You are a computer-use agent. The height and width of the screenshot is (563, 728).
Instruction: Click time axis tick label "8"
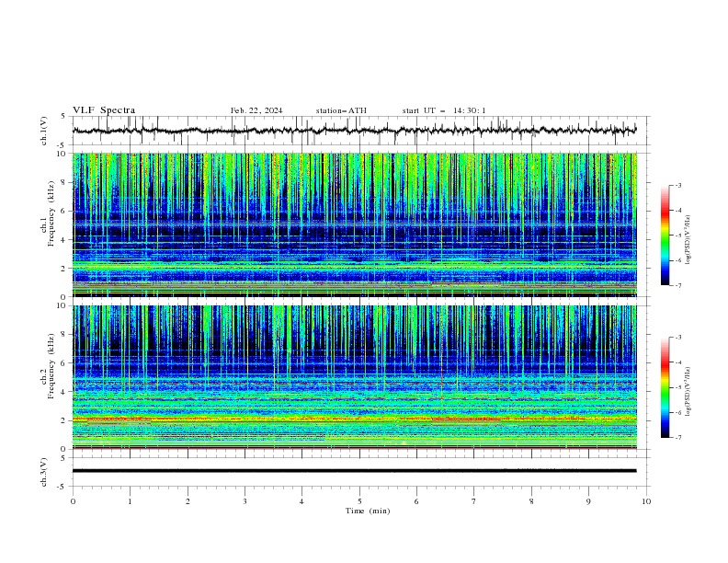(531, 501)
